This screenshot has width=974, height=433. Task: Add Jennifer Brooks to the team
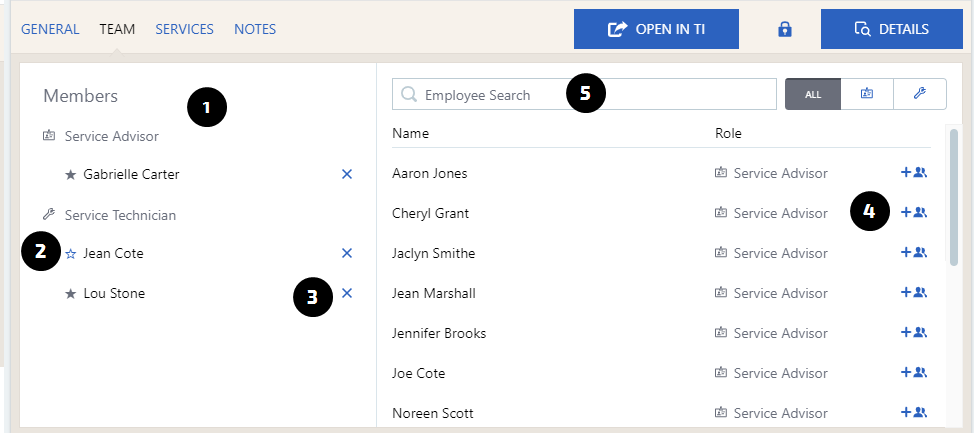point(914,333)
